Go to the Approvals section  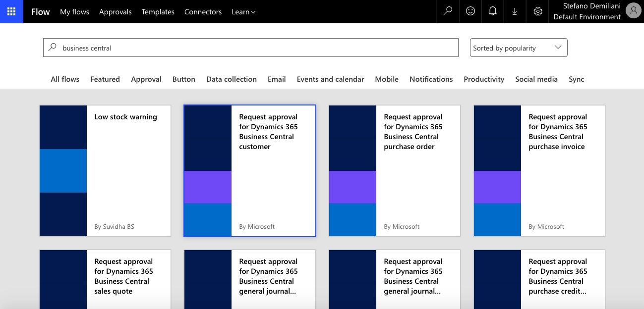coord(115,11)
